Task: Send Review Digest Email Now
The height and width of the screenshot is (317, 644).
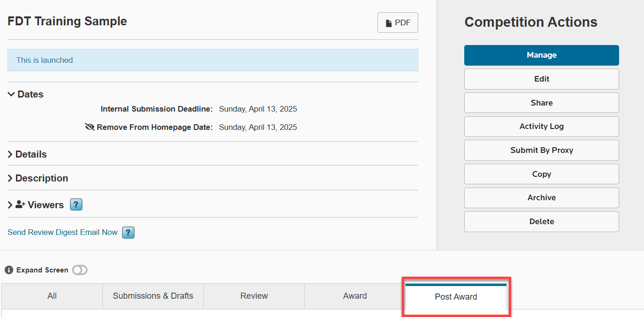Action: point(62,232)
